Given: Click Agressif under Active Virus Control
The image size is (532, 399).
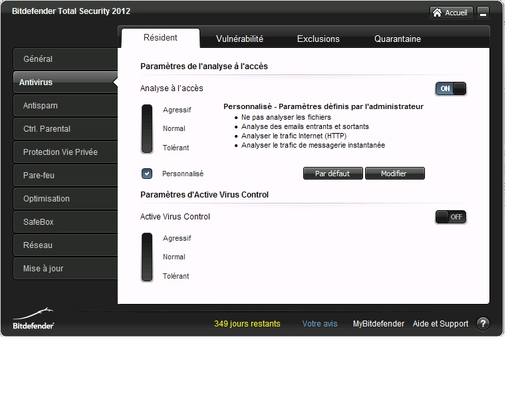Looking at the screenshot, I should [x=177, y=238].
